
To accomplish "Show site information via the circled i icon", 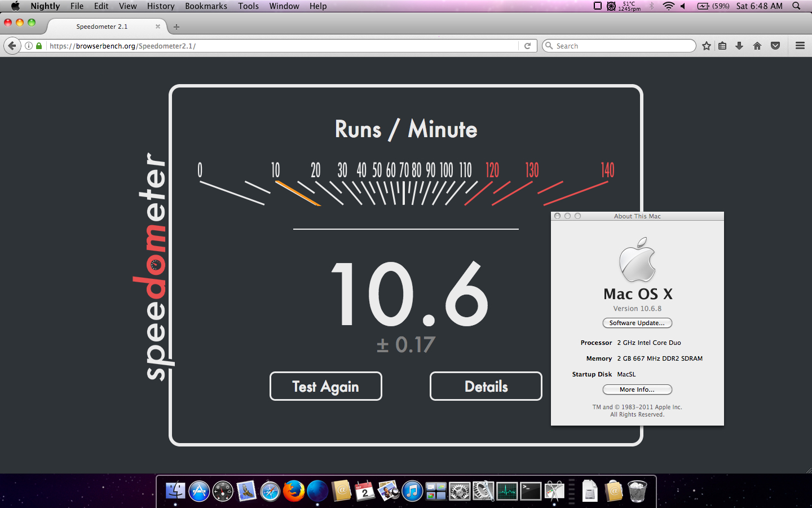I will click(x=29, y=46).
